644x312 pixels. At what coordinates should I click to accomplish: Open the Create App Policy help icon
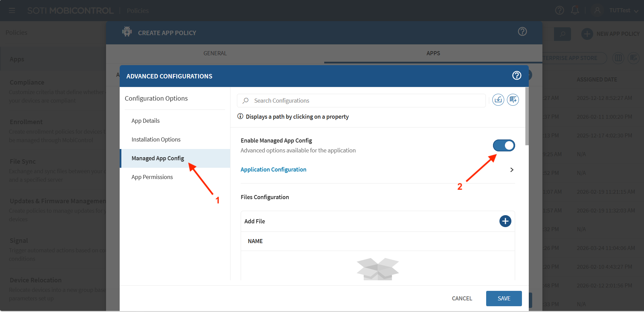coord(522,32)
